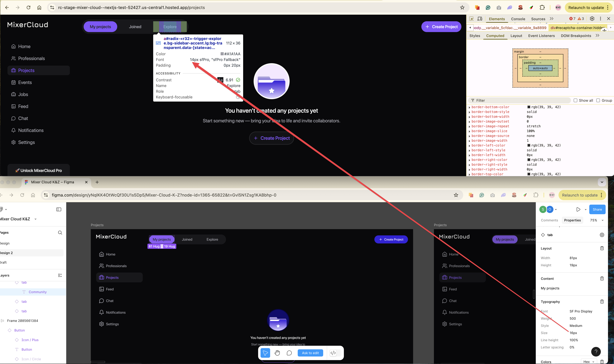The image size is (614, 364).
Task: Click the Share button in Figma
Action: click(597, 209)
